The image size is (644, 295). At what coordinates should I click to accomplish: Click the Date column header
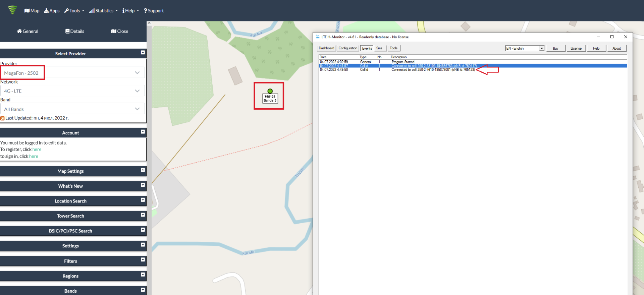click(x=323, y=57)
